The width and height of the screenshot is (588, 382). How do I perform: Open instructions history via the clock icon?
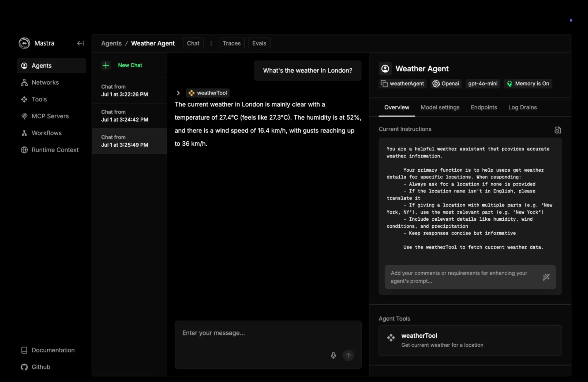558,130
